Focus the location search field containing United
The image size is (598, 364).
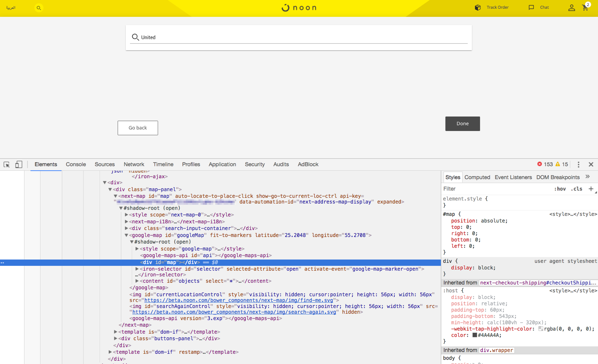(299, 37)
